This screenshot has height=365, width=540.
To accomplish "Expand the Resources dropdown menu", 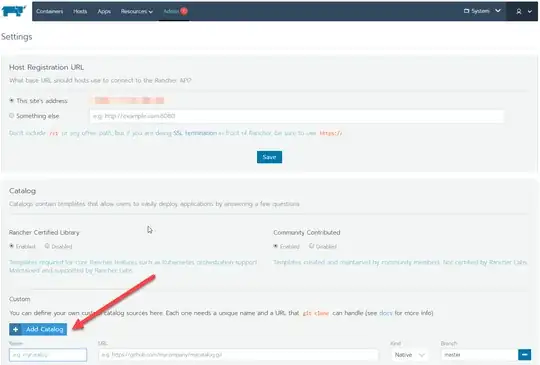I will (136, 11).
